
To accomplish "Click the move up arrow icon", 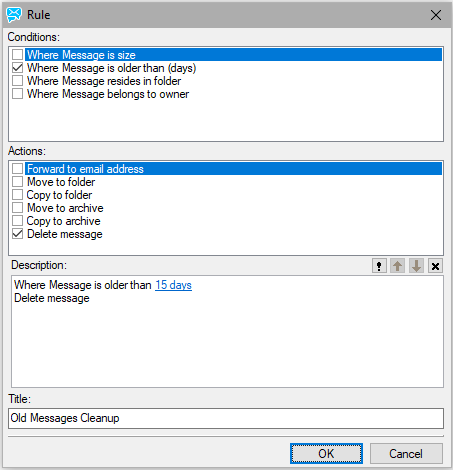I will [x=397, y=266].
